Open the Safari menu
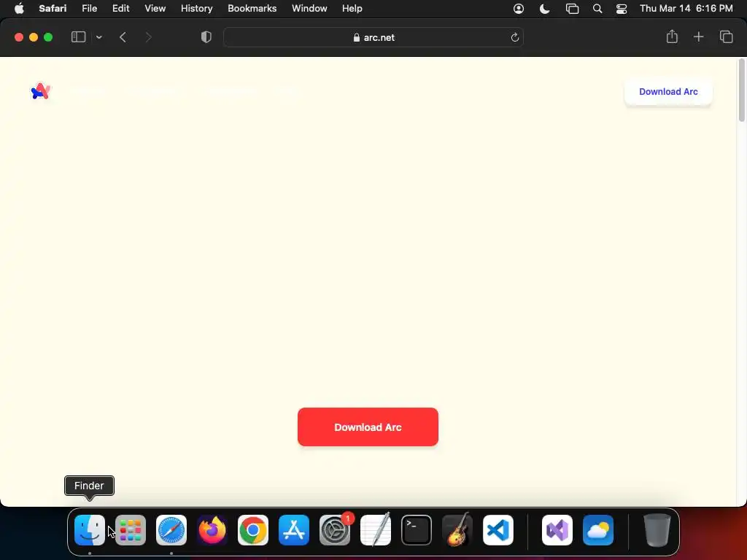 point(53,9)
